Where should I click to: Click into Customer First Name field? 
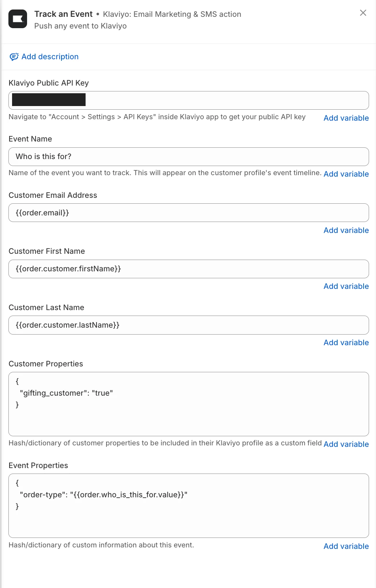coord(189,269)
